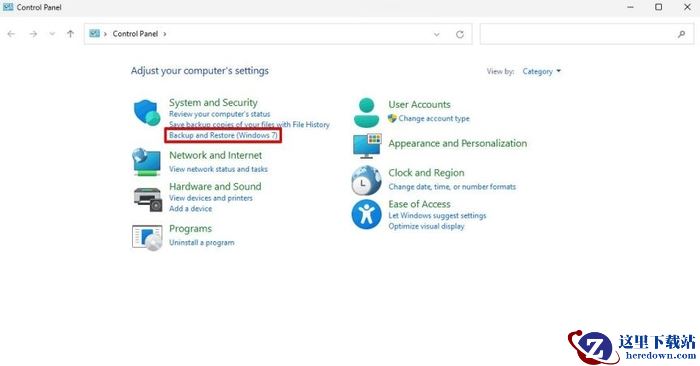Open Backup and Restore (Windows 7)
700x366 pixels.
click(x=223, y=135)
